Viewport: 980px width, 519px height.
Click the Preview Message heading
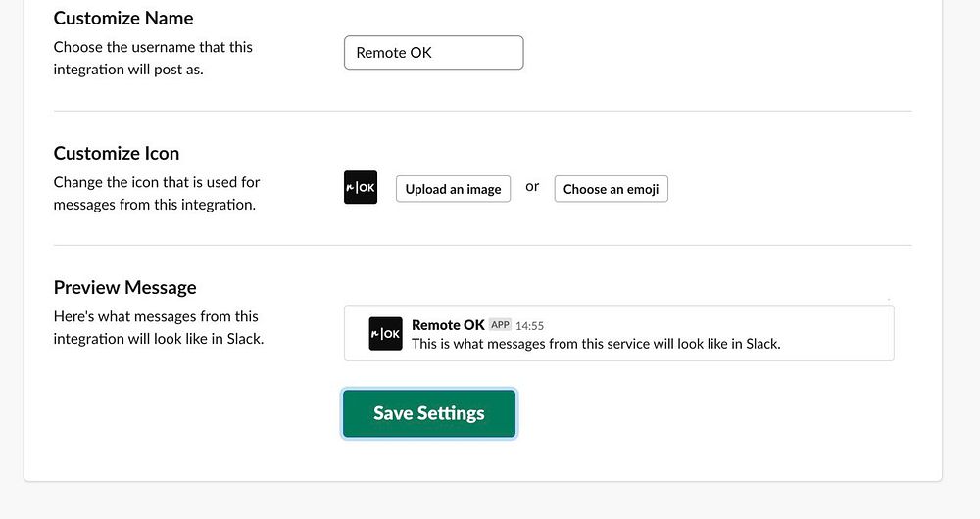click(x=124, y=287)
